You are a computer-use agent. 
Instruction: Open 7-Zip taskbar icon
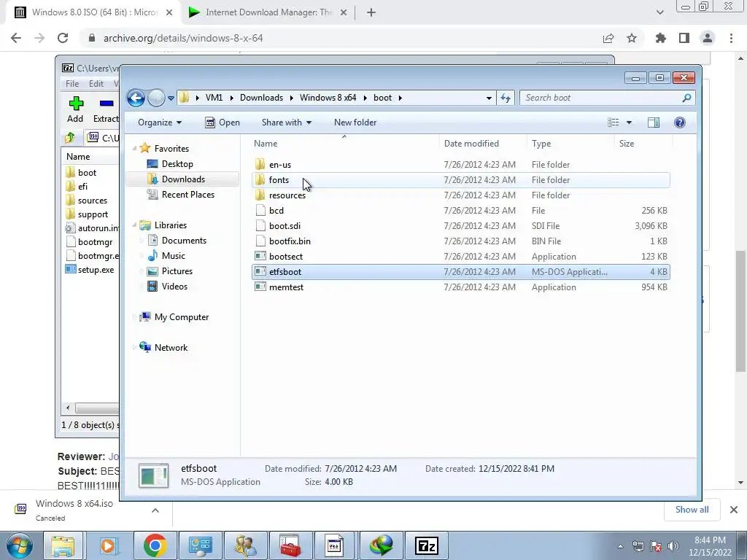[426, 545]
